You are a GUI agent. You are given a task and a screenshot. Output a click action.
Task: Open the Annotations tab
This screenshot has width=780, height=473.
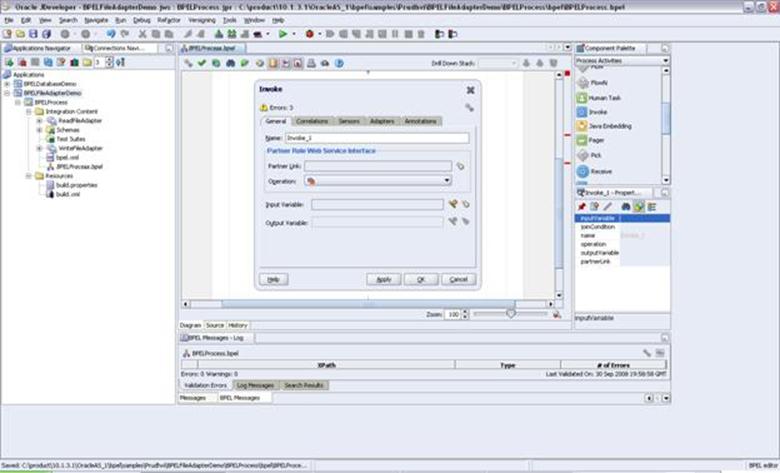(420, 121)
